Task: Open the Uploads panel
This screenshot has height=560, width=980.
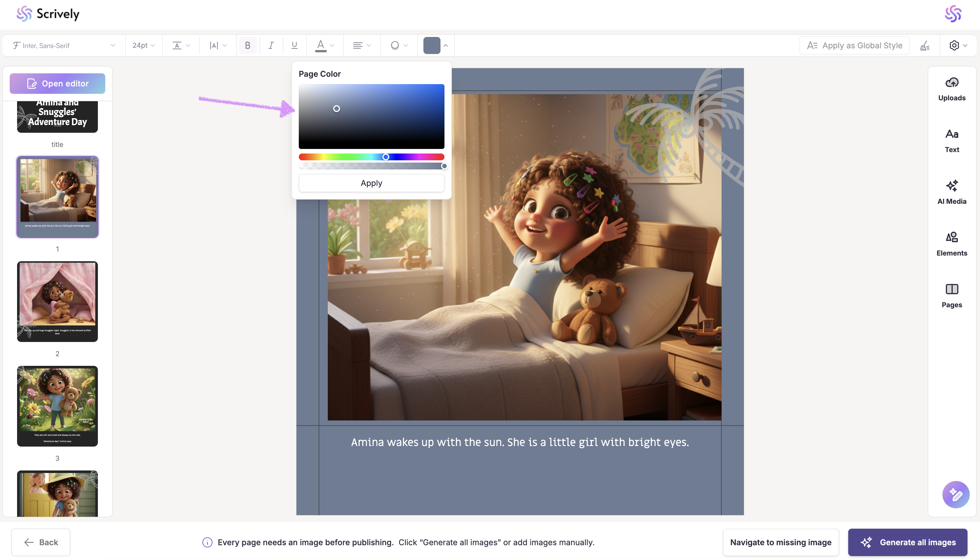Action: tap(952, 89)
